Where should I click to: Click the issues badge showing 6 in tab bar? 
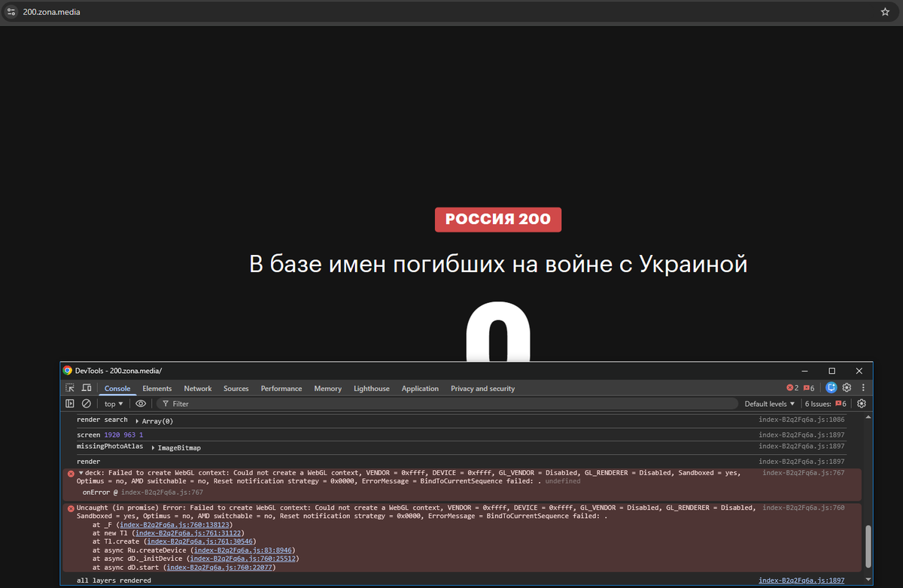tap(809, 388)
